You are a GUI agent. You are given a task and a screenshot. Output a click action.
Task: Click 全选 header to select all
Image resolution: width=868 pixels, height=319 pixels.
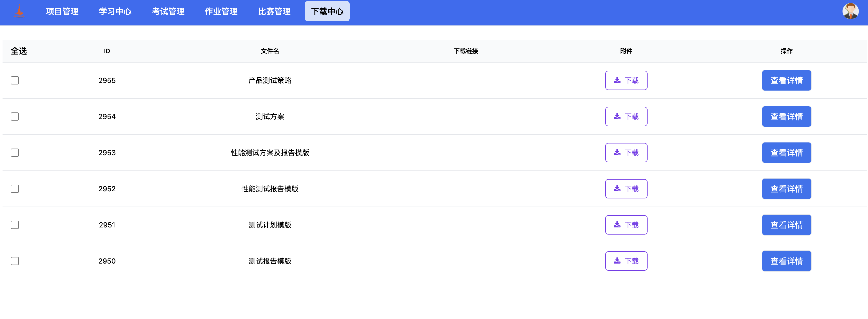19,51
